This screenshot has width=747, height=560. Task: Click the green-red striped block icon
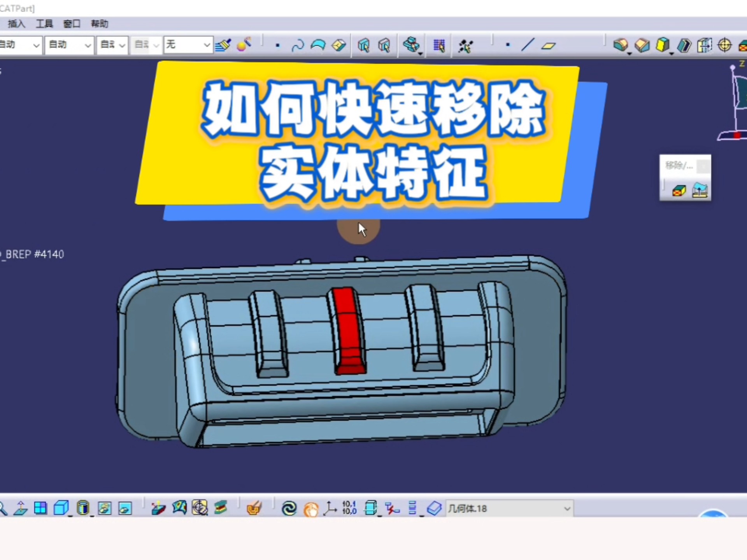(x=220, y=507)
